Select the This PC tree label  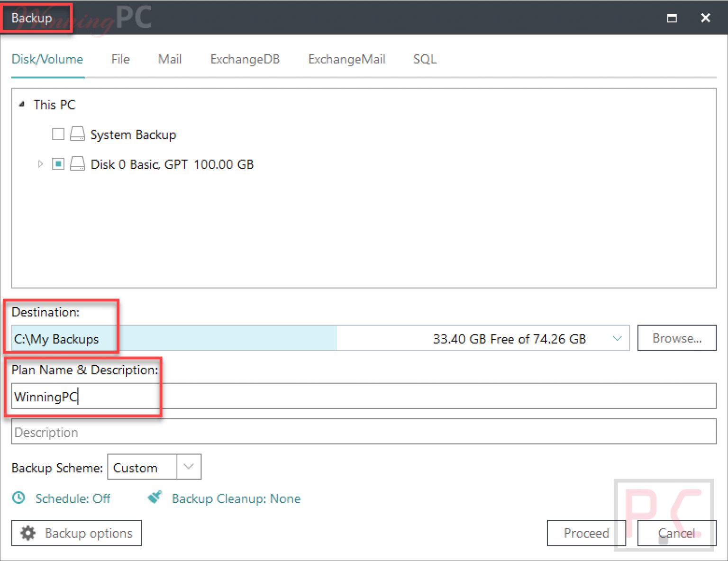(x=55, y=105)
